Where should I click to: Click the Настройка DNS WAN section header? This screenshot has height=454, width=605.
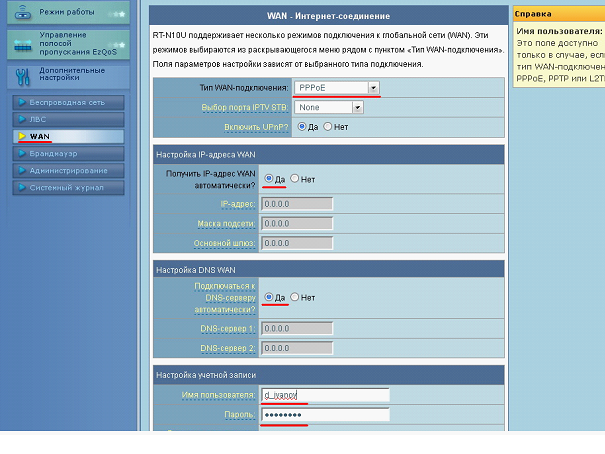pos(329,270)
